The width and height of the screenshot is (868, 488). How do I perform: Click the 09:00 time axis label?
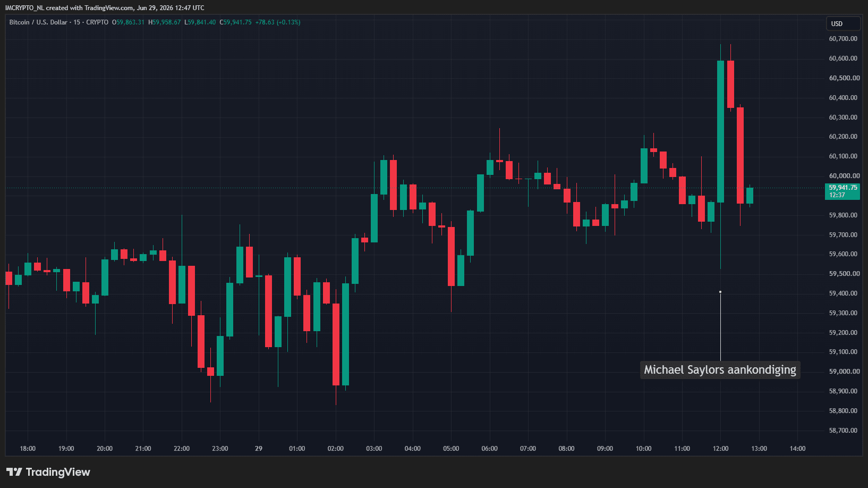tap(605, 449)
